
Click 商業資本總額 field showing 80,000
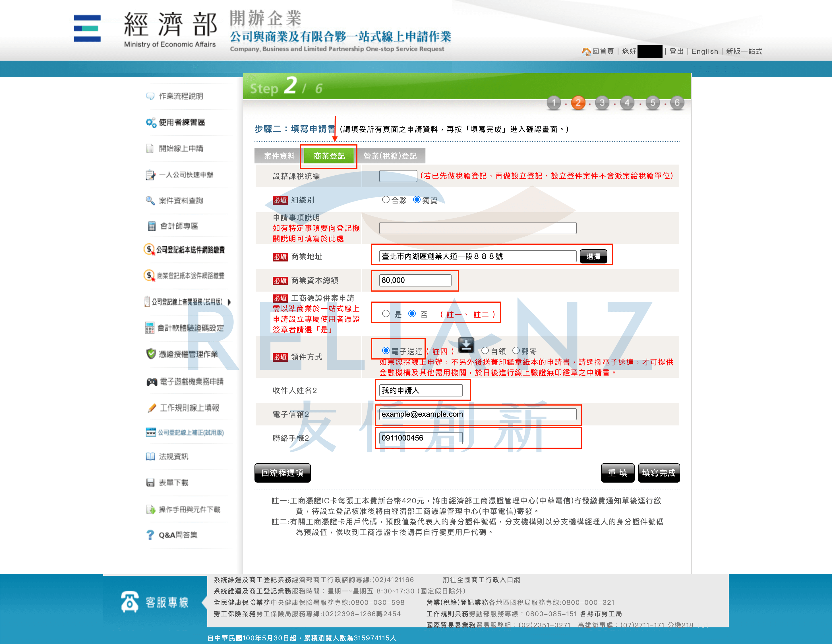(x=415, y=280)
